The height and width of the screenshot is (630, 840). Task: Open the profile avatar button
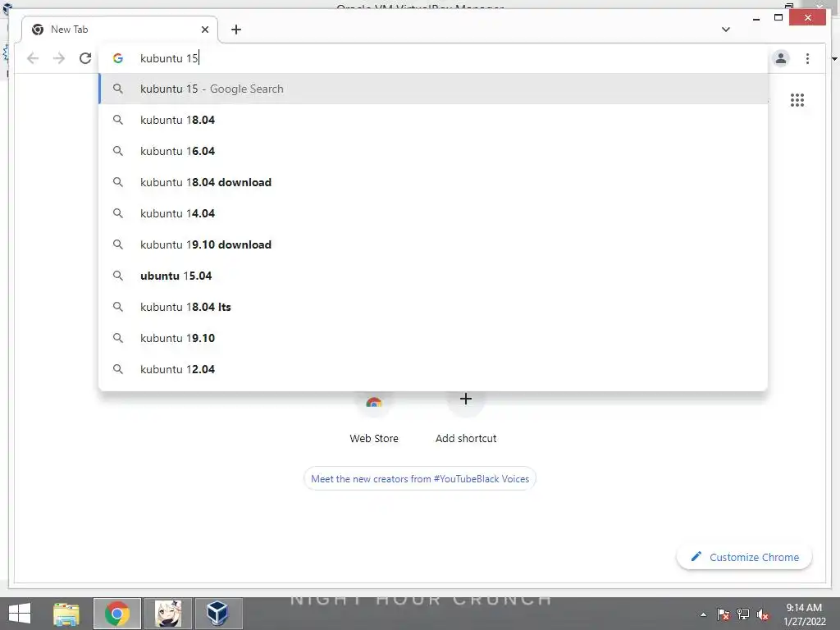[781, 58]
